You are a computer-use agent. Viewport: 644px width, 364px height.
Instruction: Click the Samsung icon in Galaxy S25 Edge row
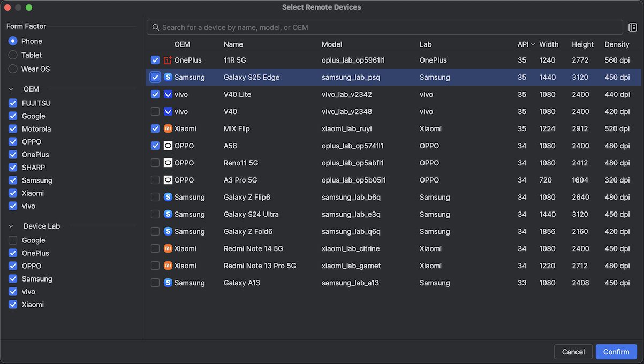click(x=168, y=78)
